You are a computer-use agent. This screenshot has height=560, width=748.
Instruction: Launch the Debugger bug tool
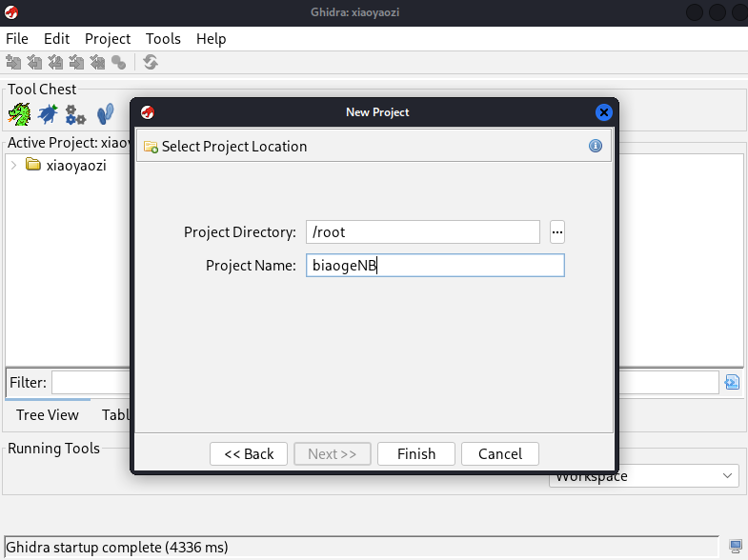[x=48, y=114]
